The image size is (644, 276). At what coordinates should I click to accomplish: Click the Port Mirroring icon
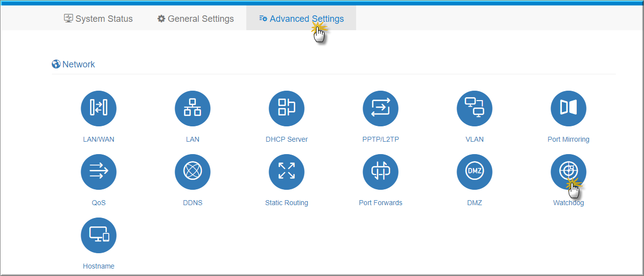(568, 109)
